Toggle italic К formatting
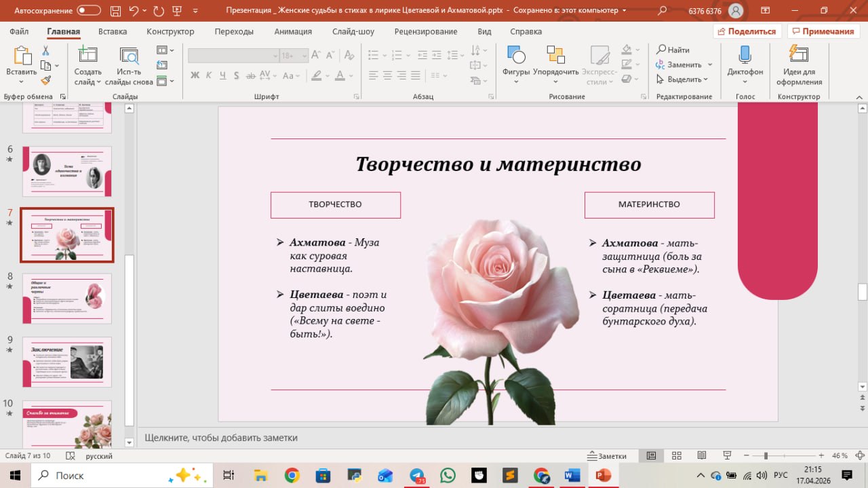 210,75
